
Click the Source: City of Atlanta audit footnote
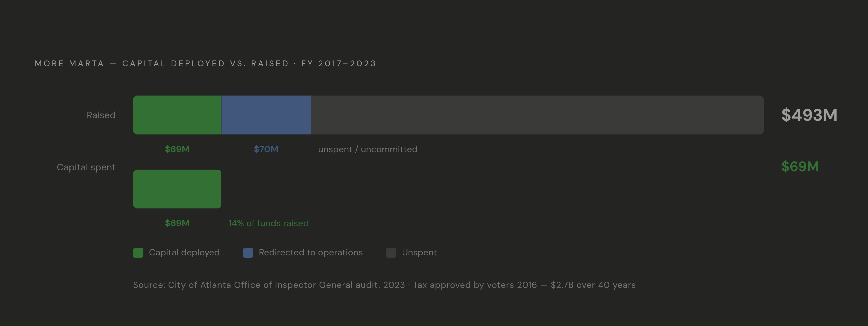tap(385, 285)
